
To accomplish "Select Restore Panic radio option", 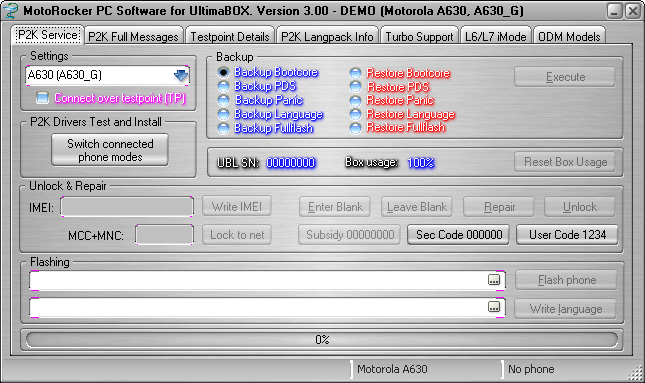I will (355, 100).
